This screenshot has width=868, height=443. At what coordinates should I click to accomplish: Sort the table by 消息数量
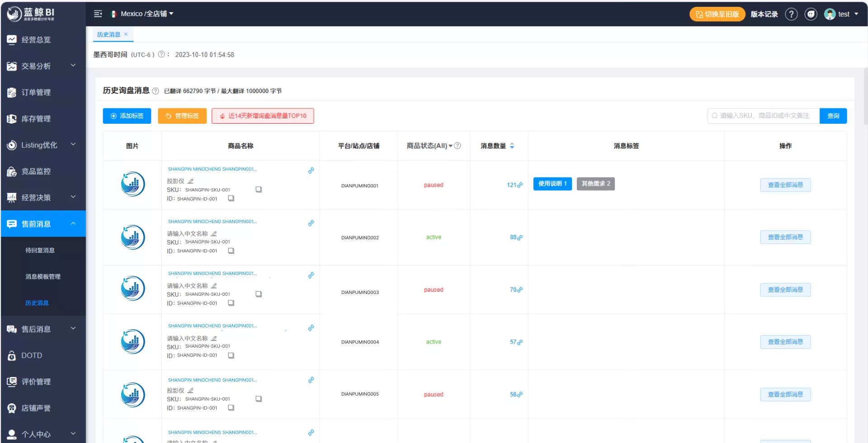click(512, 146)
